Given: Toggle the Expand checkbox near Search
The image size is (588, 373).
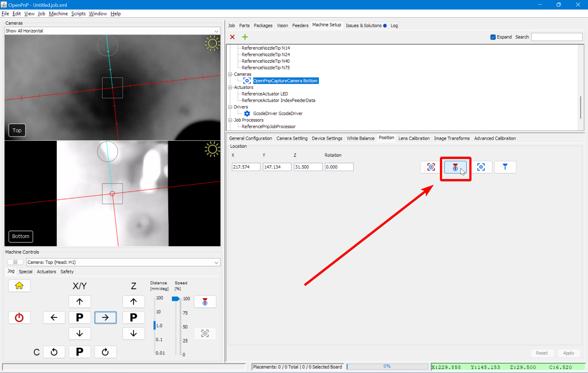Looking at the screenshot, I should 493,37.
